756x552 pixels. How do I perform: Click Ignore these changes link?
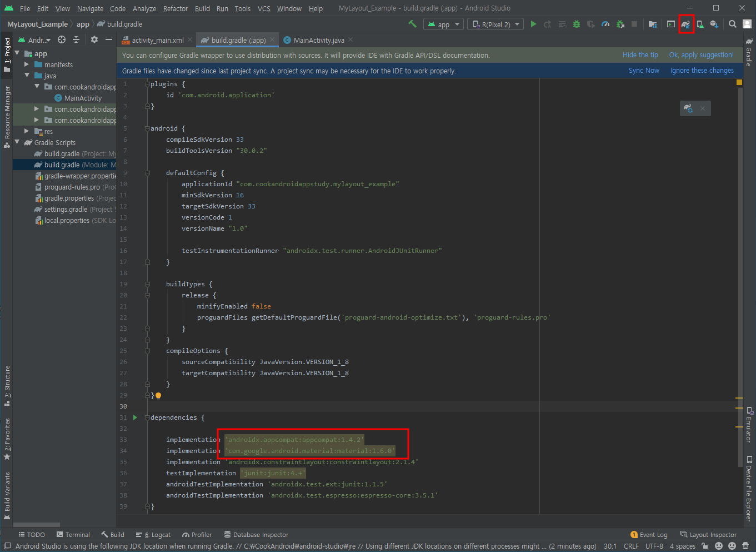pyautogui.click(x=702, y=71)
